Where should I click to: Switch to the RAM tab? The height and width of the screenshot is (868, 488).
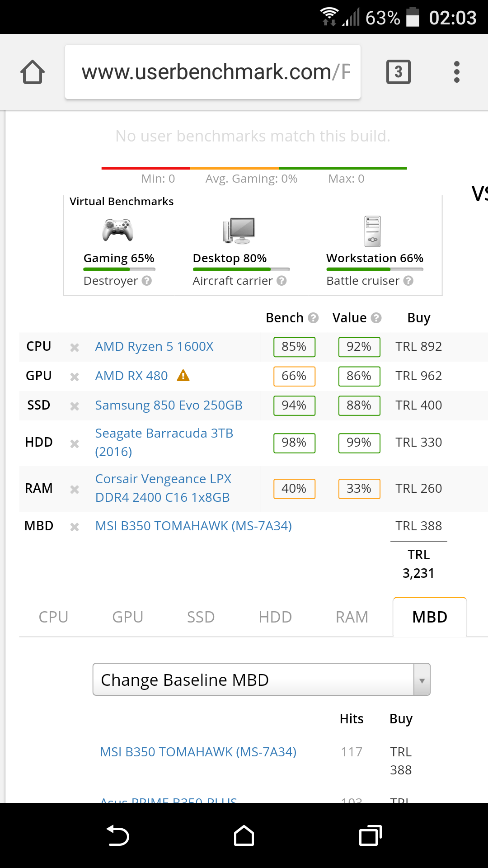(x=352, y=617)
